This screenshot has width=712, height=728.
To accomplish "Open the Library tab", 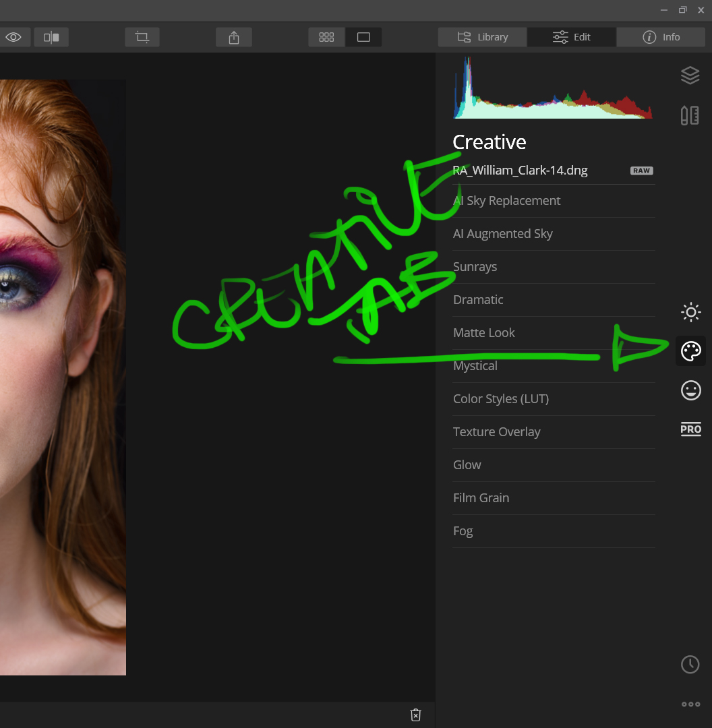I will point(482,37).
